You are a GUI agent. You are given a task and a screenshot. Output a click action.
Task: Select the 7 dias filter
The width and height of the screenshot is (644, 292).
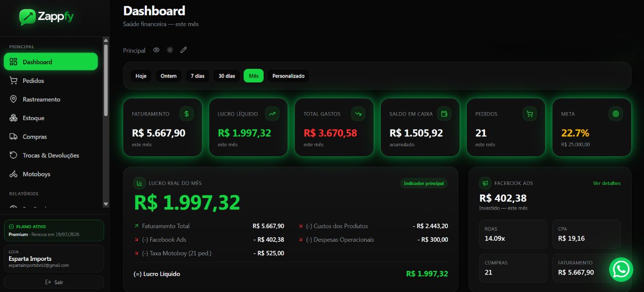click(x=197, y=76)
